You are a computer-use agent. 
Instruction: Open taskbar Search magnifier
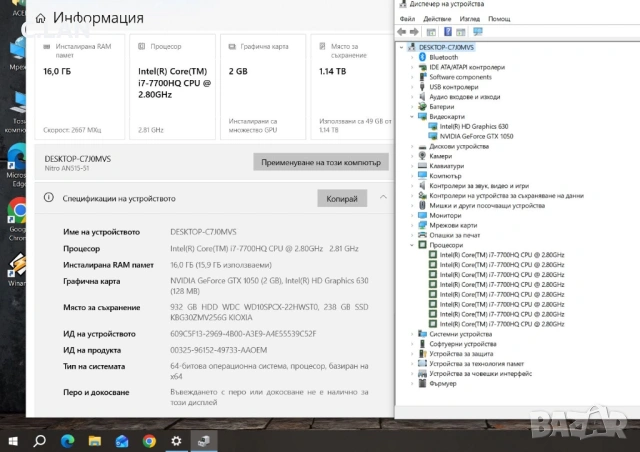pos(40,441)
